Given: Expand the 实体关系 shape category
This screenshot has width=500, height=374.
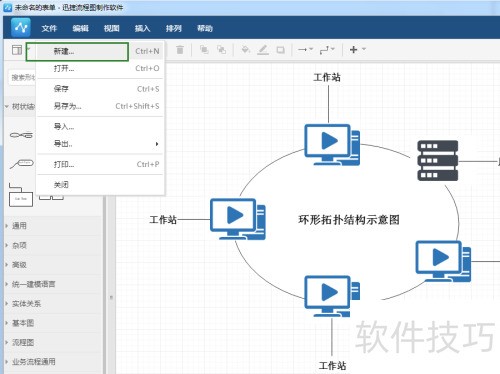Looking at the screenshot, I should [53, 304].
